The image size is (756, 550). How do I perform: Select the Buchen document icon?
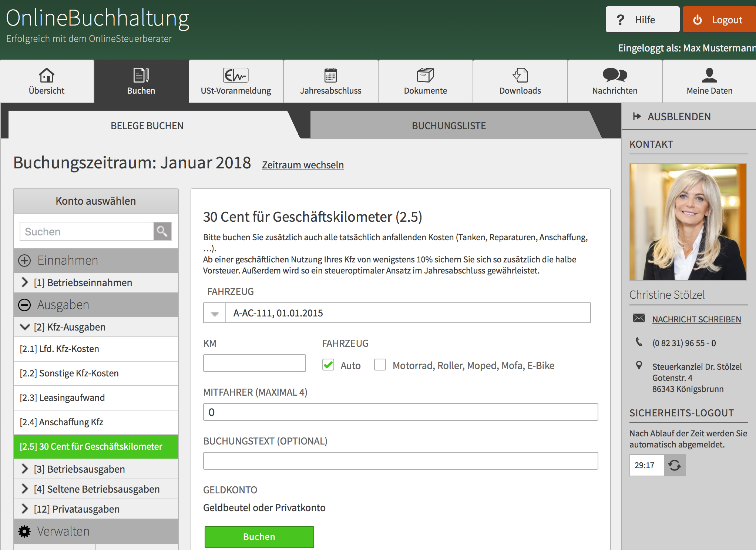(x=141, y=75)
